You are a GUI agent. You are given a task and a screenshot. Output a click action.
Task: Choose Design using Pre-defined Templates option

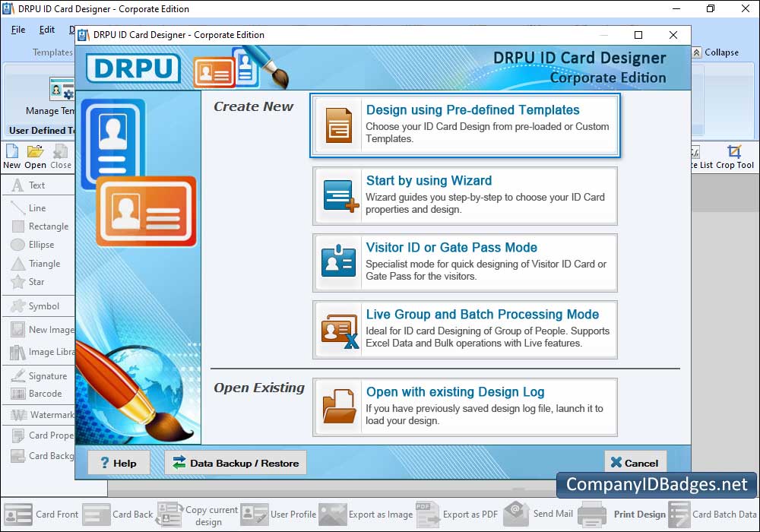(x=465, y=125)
